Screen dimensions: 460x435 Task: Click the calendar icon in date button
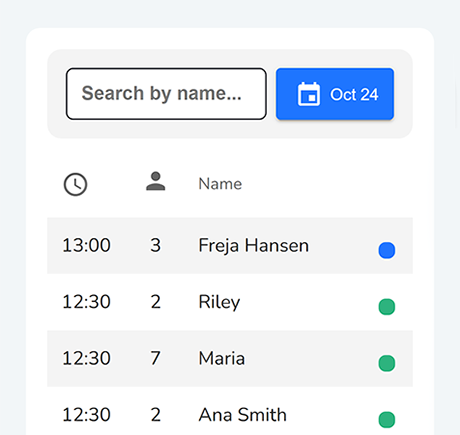click(309, 94)
